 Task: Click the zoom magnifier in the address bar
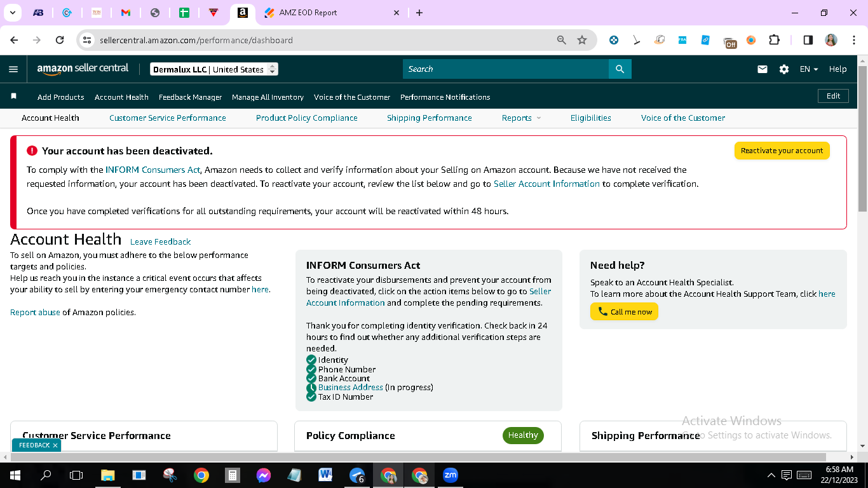point(562,40)
